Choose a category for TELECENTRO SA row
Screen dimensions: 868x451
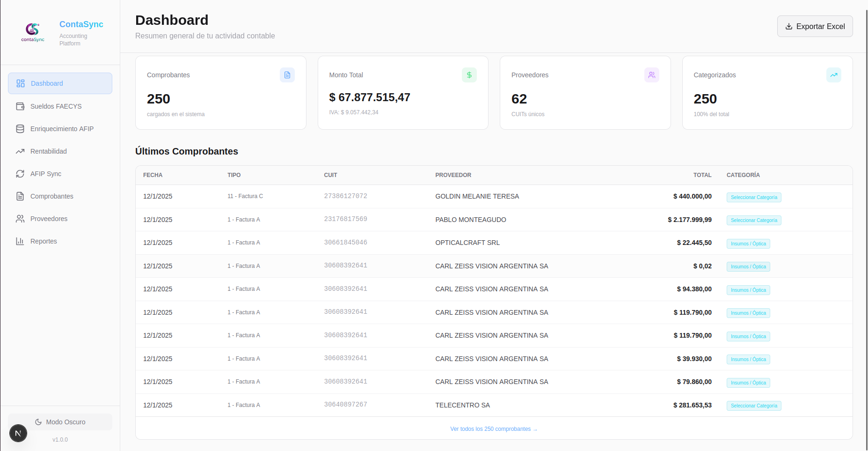(x=753, y=406)
